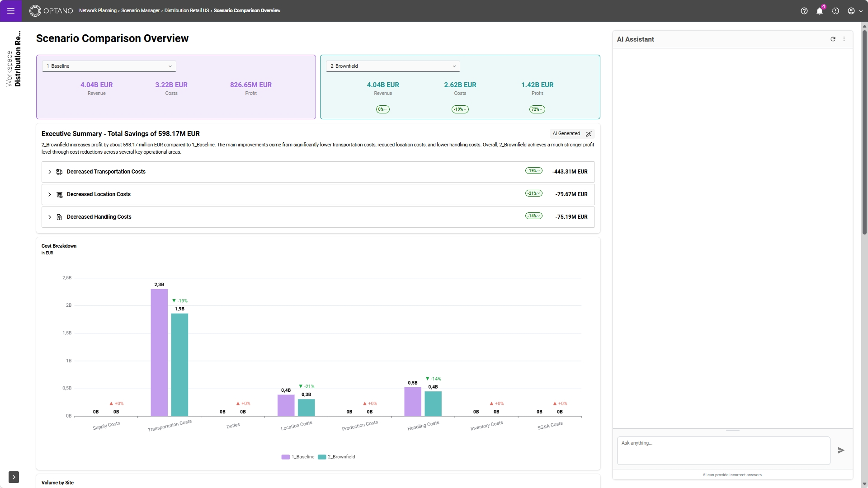This screenshot has width=868, height=488.
Task: Open AI Assistant more options menu
Action: tap(844, 39)
